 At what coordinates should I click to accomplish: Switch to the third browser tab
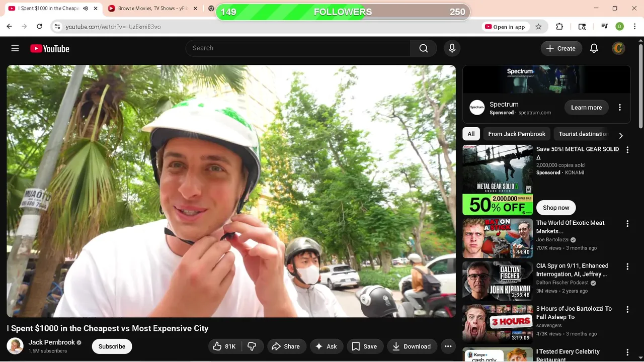(211, 9)
